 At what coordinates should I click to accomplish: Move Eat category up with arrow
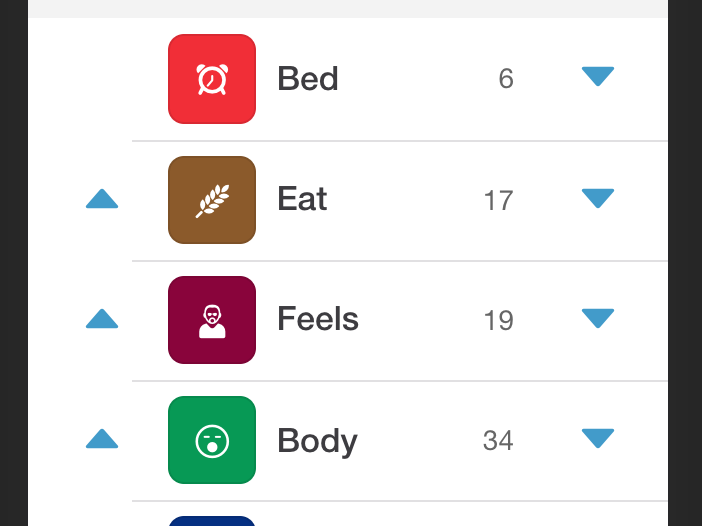point(102,199)
